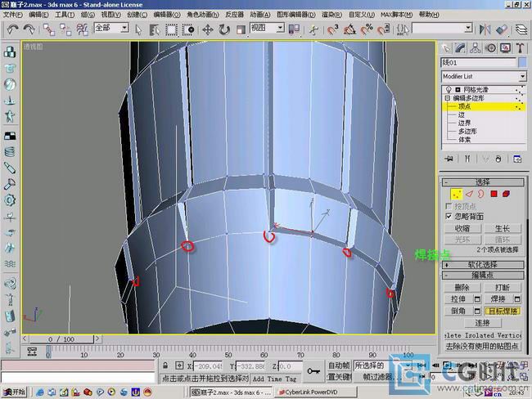Toggle the 3D Snaps magnet icon
Screen dimensions: 532x399
coord(332,29)
